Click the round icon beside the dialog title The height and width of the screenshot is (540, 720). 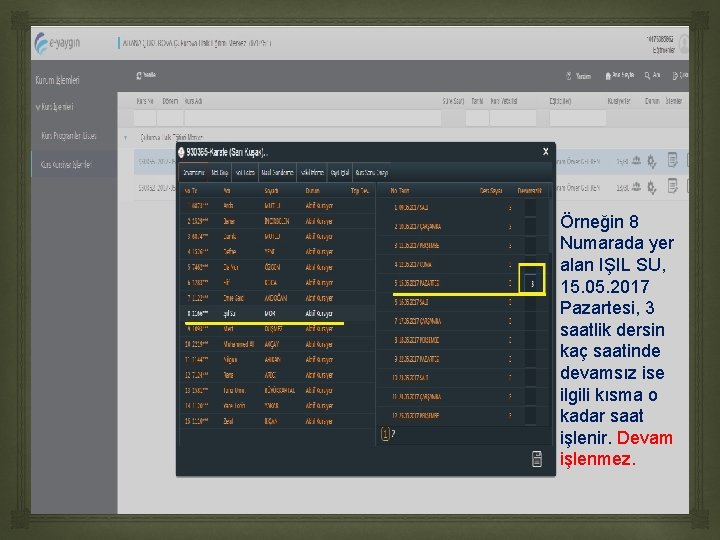click(x=181, y=152)
